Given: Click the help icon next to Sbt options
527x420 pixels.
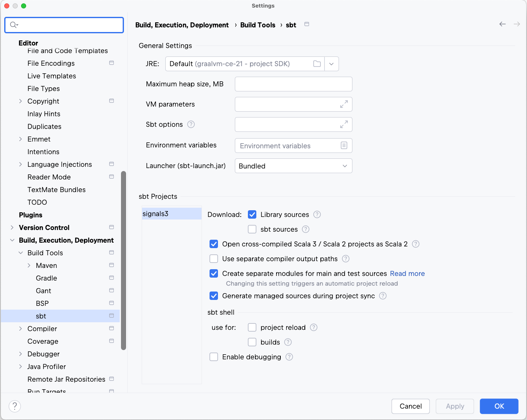Looking at the screenshot, I should click(x=191, y=124).
